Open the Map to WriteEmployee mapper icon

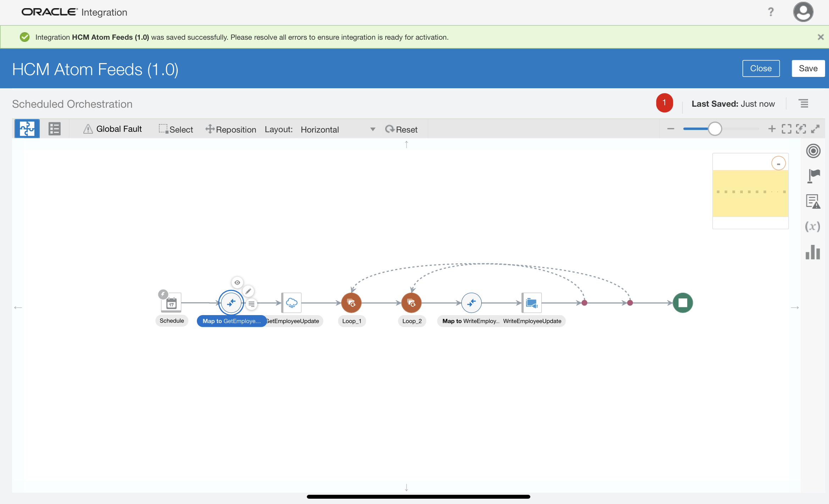coord(471,303)
